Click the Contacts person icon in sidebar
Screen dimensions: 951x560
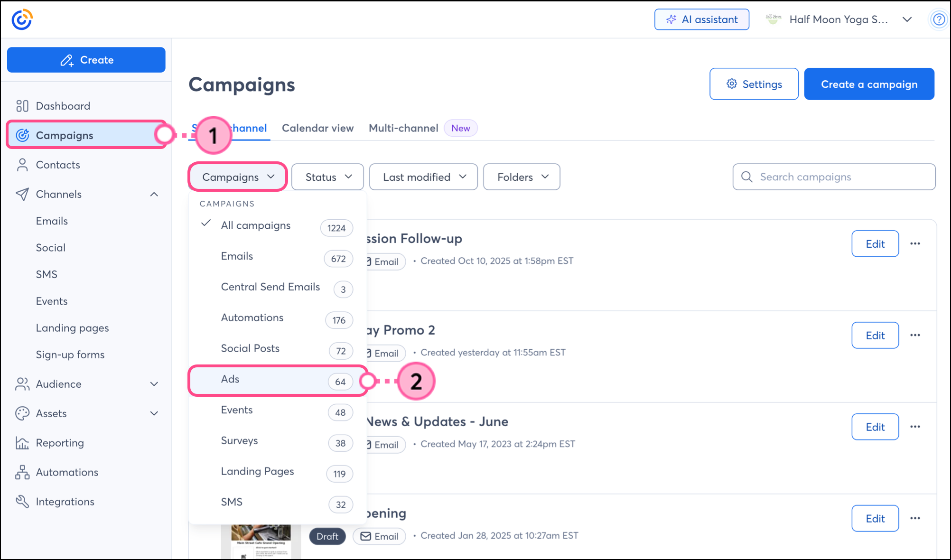[x=22, y=165]
